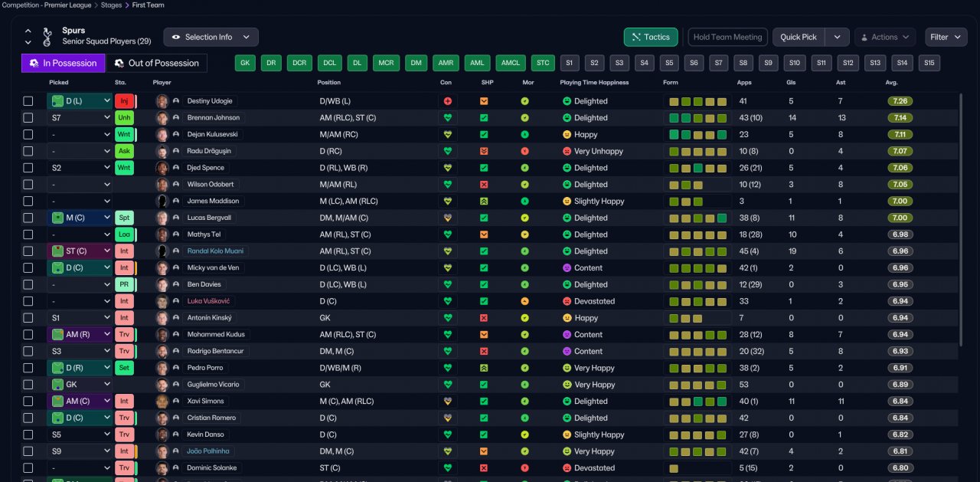
Task: Tick the checkbox for Brennan Johnson
Action: [28, 118]
